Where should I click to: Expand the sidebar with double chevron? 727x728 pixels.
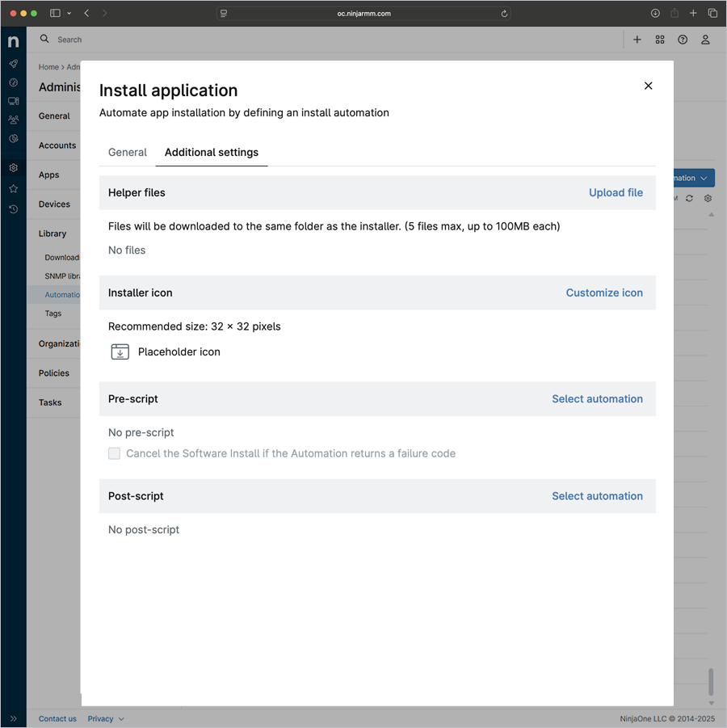point(14,719)
